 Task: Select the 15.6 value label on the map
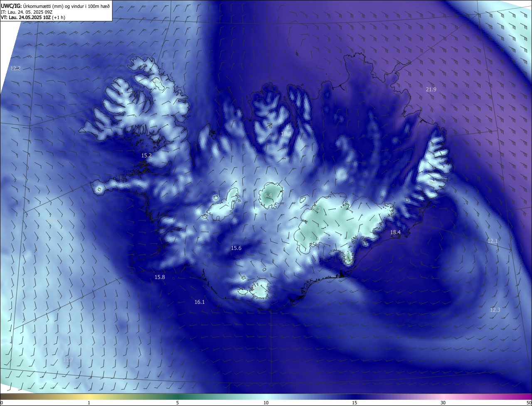tap(236, 248)
